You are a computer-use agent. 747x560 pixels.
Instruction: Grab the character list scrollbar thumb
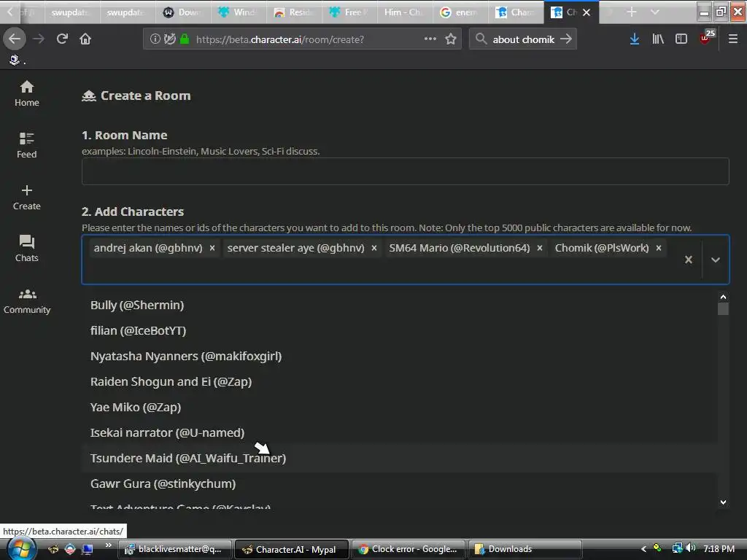click(x=723, y=309)
